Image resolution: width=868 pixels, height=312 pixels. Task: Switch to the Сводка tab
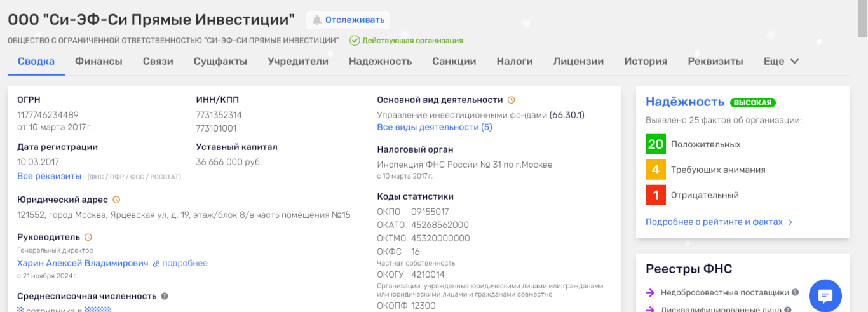click(x=36, y=62)
